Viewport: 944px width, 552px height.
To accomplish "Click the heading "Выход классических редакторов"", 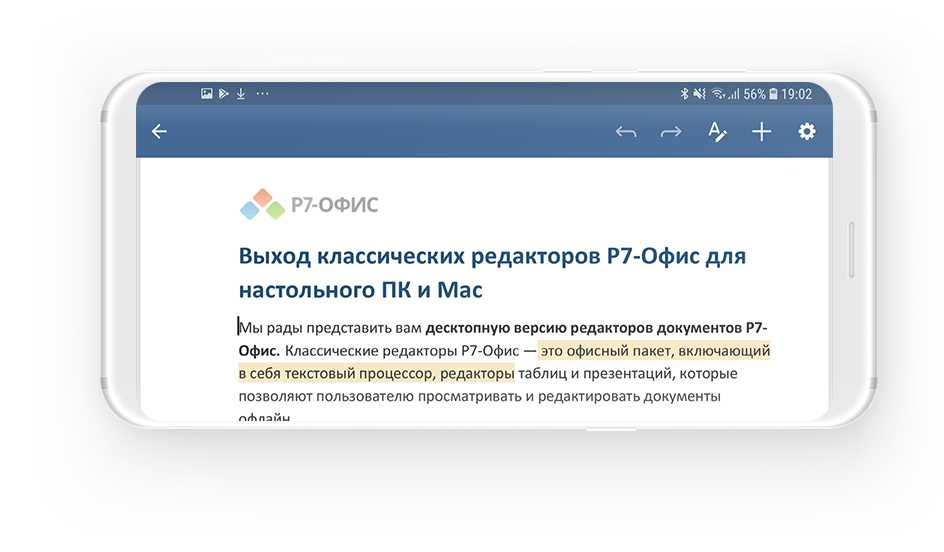I will 420,256.
